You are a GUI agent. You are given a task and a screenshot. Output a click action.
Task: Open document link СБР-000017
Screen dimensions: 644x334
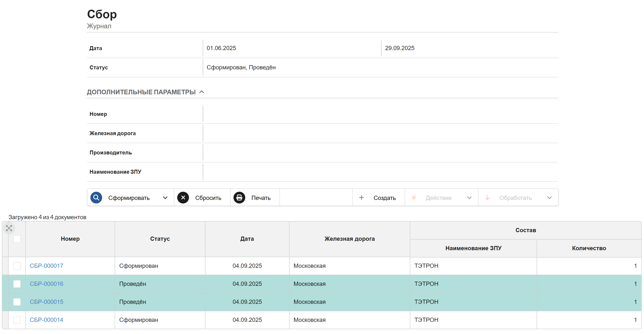tap(46, 266)
